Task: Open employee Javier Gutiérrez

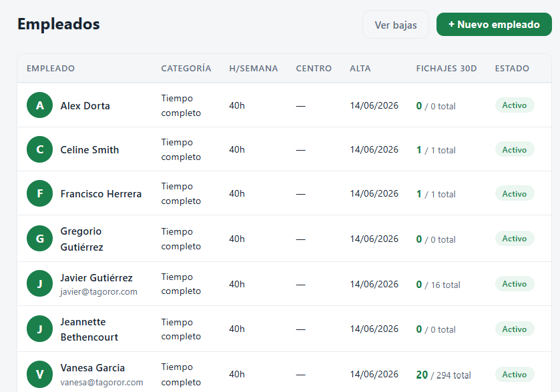Action: tap(96, 278)
